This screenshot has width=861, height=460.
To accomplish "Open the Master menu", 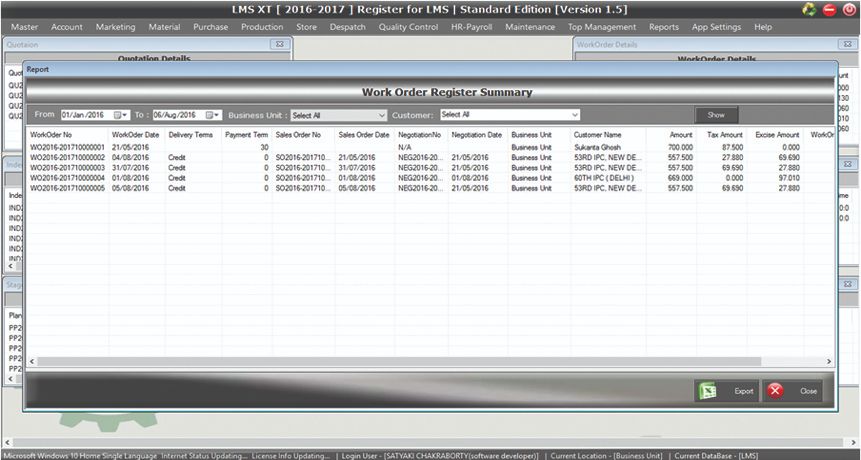I will [24, 27].
